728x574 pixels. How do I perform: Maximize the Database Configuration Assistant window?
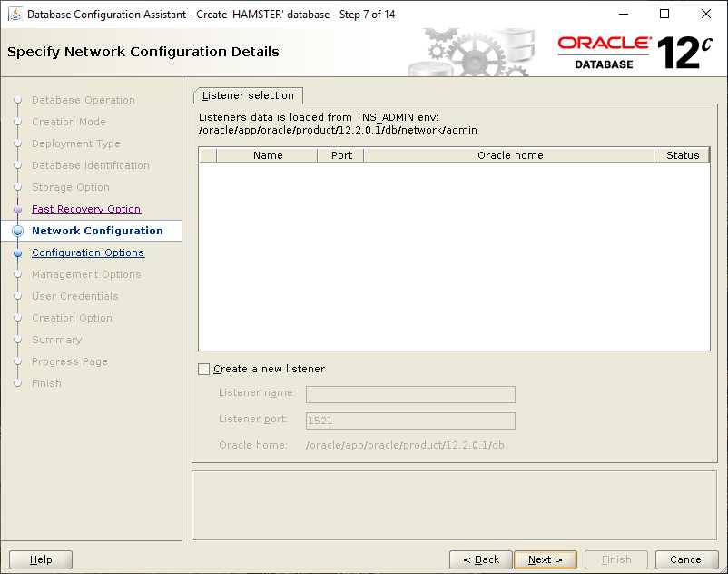[664, 14]
